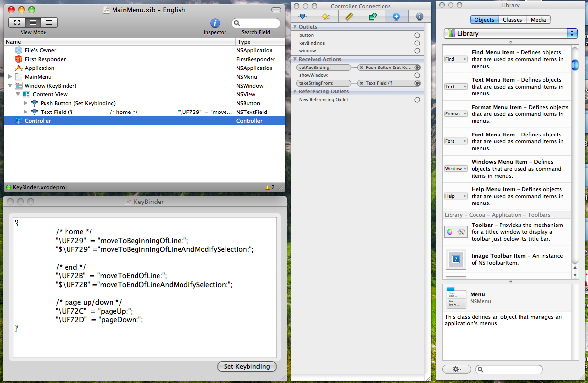Collapse the Outlets section
Viewport: 588px width, 383px height.
click(295, 27)
